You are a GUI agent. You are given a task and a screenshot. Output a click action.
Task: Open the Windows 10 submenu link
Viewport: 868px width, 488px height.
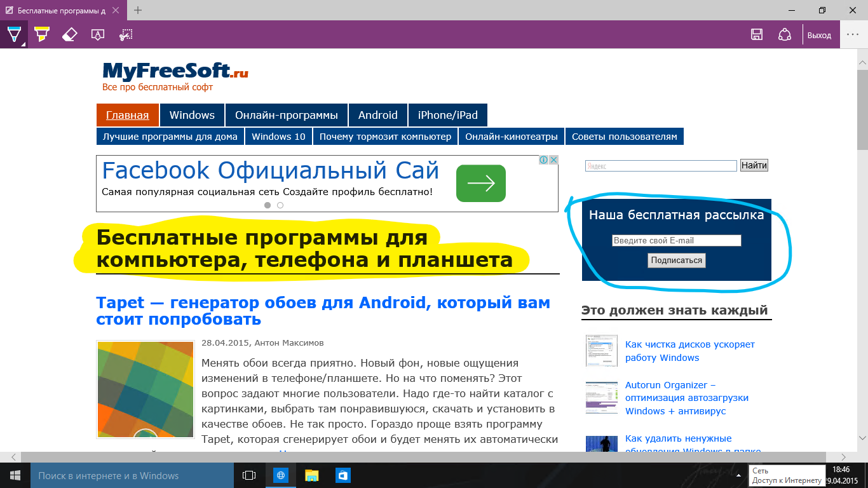(278, 137)
